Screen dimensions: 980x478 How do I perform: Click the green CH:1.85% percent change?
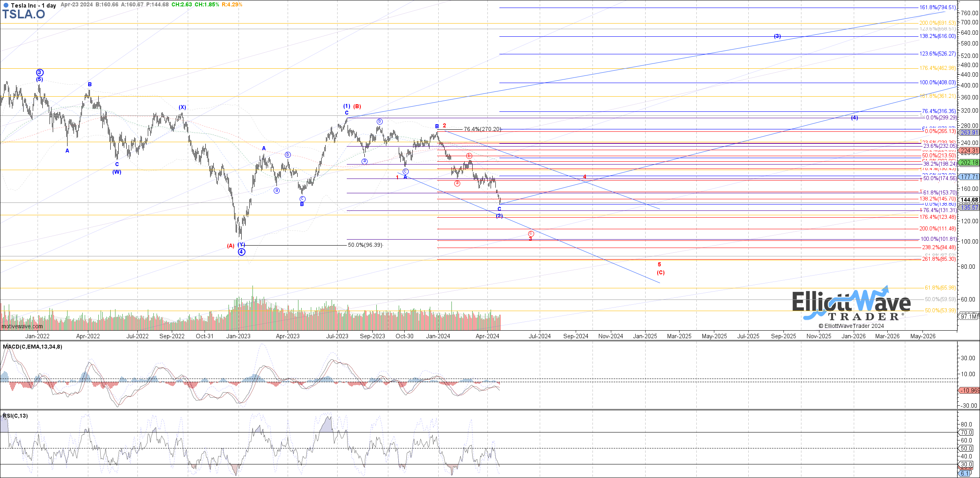pyautogui.click(x=207, y=5)
